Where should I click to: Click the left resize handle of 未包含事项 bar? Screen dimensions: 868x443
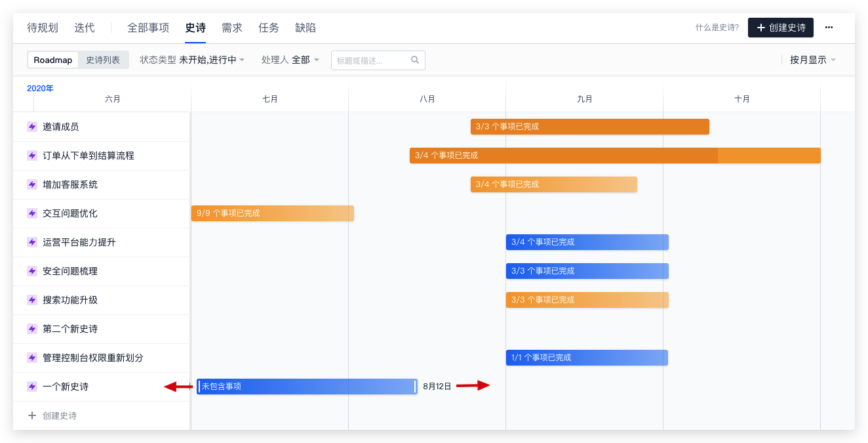pyautogui.click(x=199, y=387)
